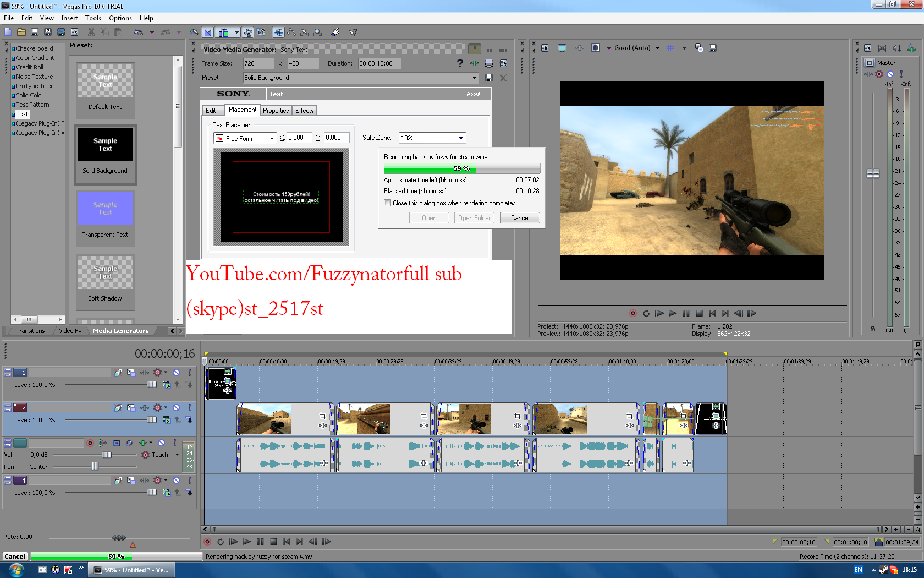The height and width of the screenshot is (578, 924).
Task: Click the render progress bar at 59%
Action: 462,168
